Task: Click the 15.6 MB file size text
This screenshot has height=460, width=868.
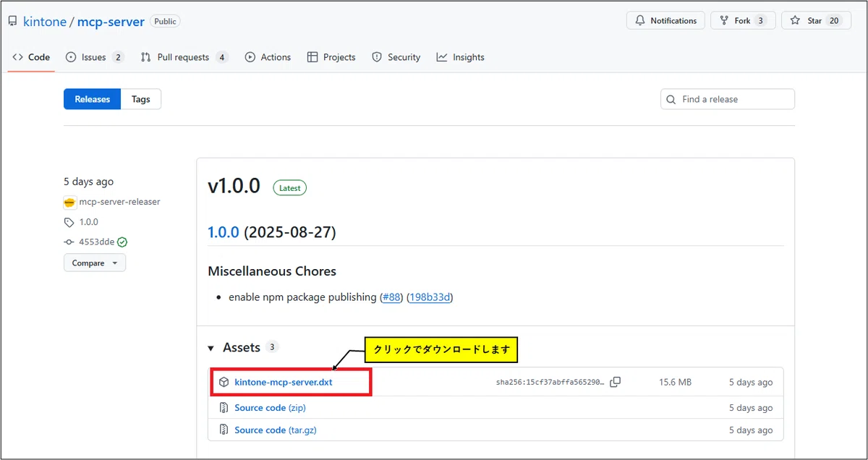Action: pos(675,383)
